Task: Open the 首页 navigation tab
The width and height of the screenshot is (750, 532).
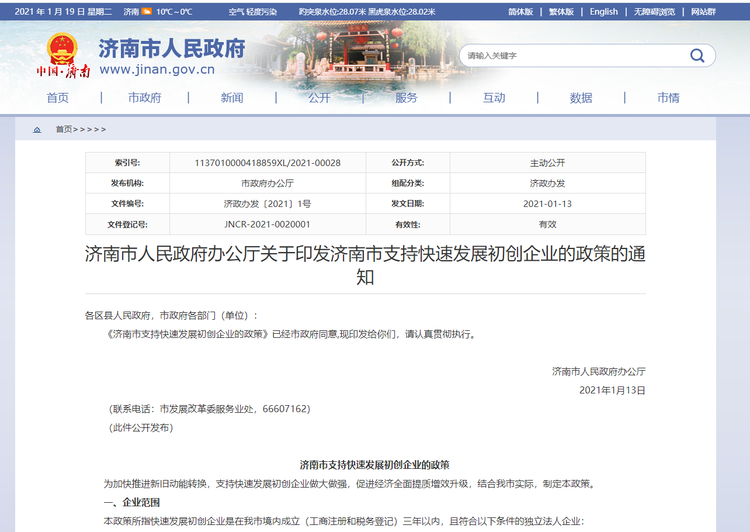Action: click(58, 98)
